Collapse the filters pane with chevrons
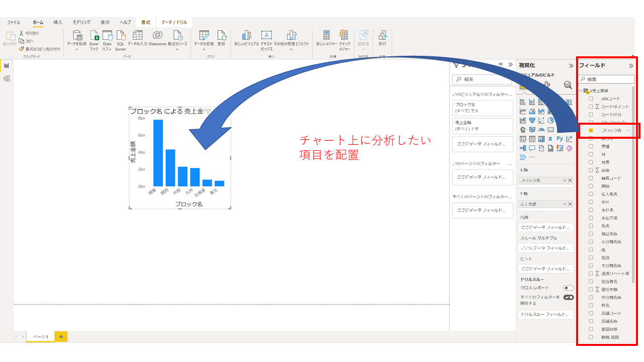The height and width of the screenshot is (362, 644). (x=511, y=65)
